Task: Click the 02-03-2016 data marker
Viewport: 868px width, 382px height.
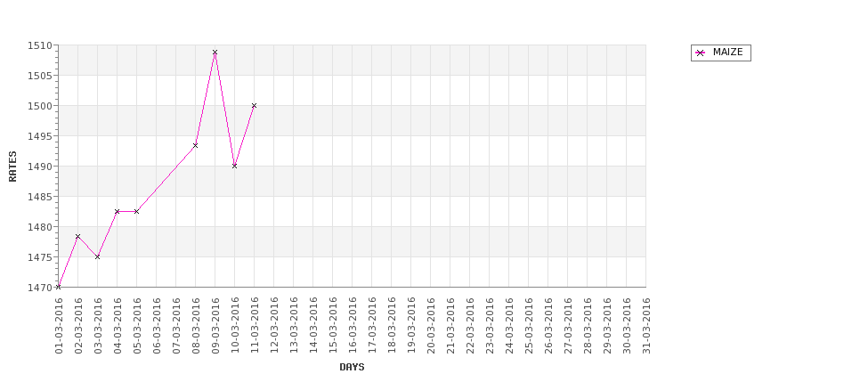Action: pos(78,236)
